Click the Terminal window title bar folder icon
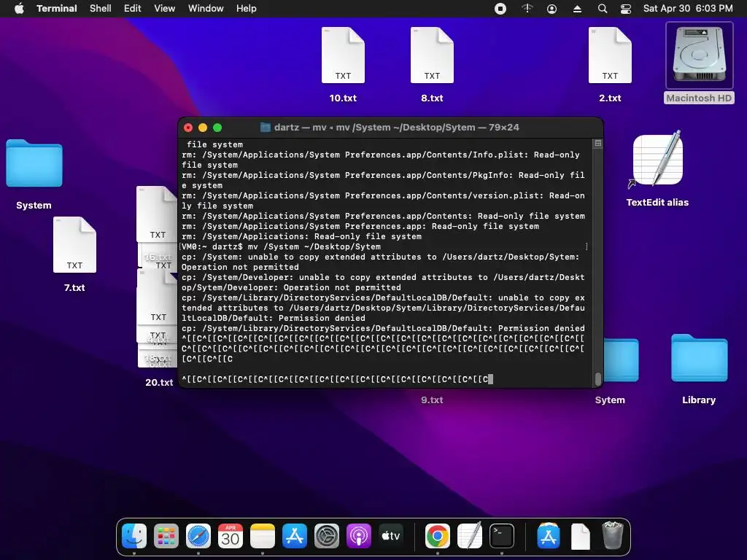 [266, 127]
